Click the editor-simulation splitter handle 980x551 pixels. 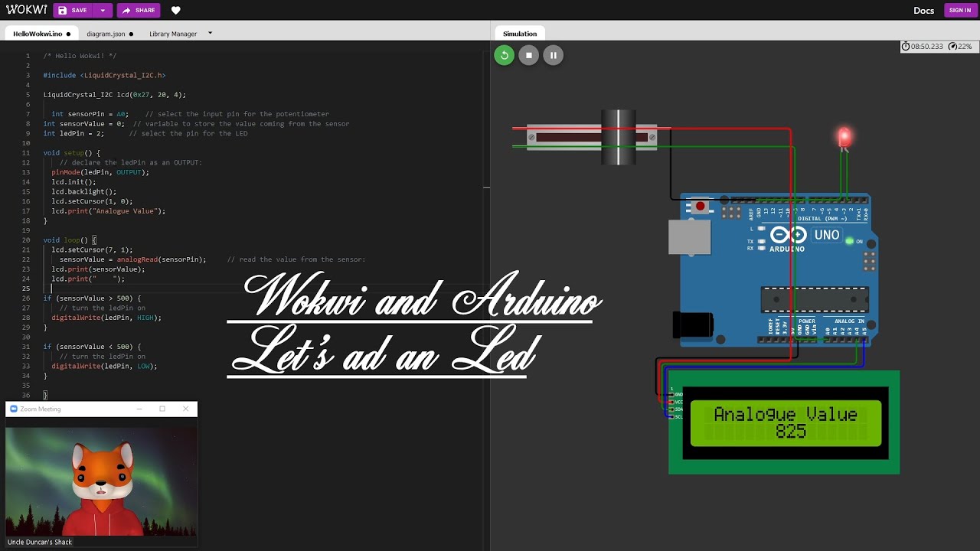point(487,187)
